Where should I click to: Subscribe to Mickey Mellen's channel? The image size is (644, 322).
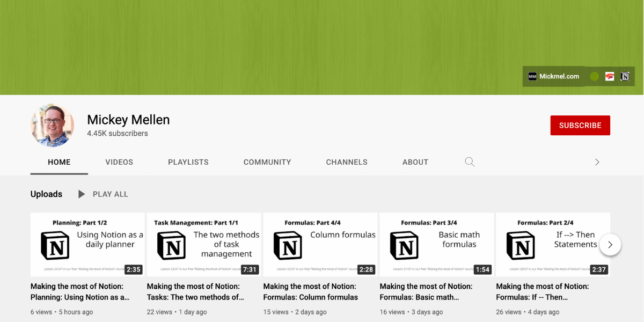[580, 125]
